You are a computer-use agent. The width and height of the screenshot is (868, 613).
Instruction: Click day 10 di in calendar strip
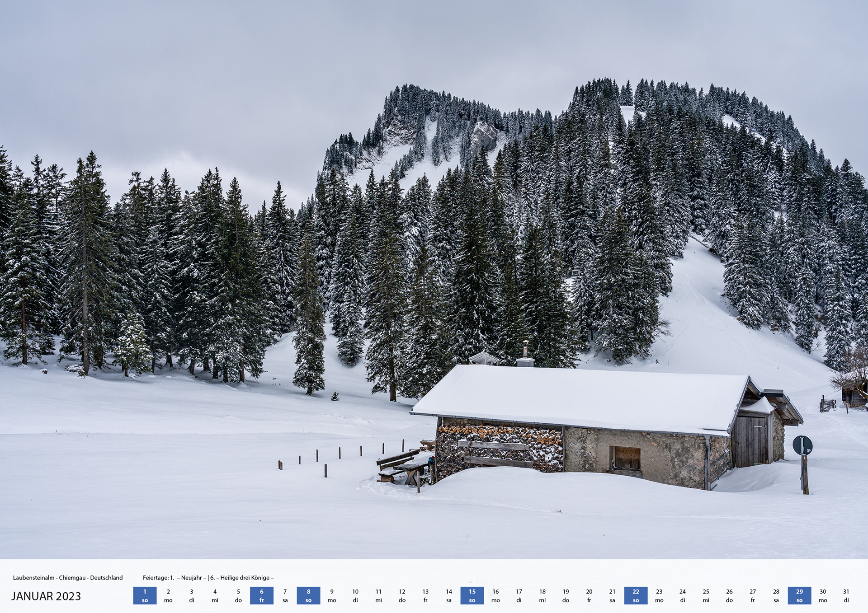(x=355, y=595)
